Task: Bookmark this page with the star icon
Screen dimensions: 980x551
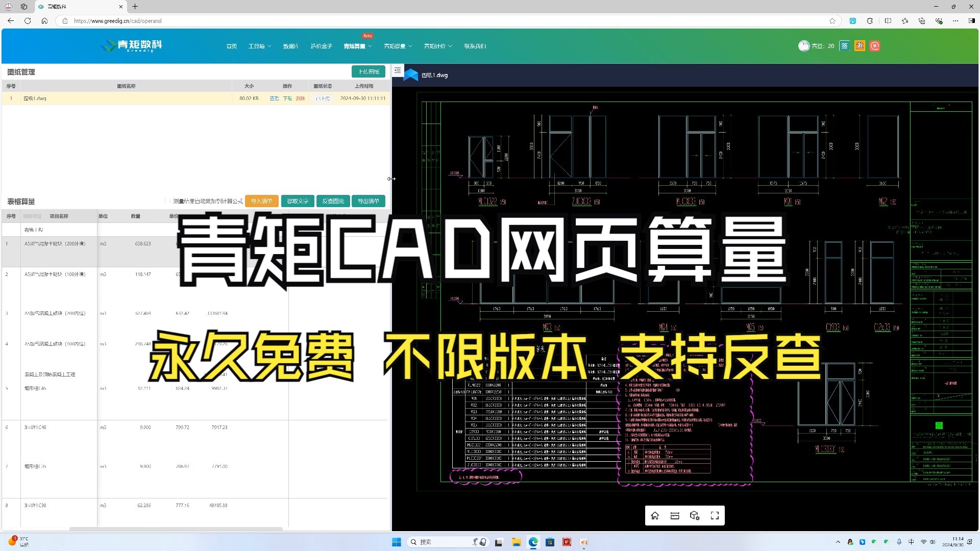Action: 832,21
